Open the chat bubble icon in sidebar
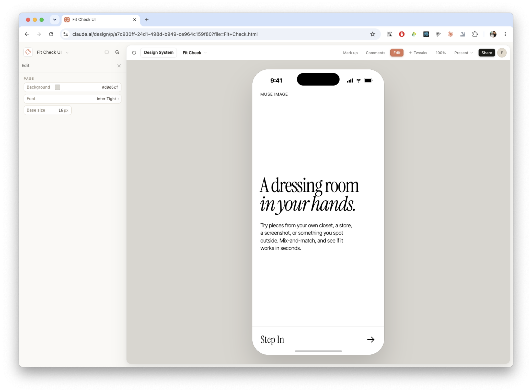Screen dimensions: 532x392 tap(117, 52)
